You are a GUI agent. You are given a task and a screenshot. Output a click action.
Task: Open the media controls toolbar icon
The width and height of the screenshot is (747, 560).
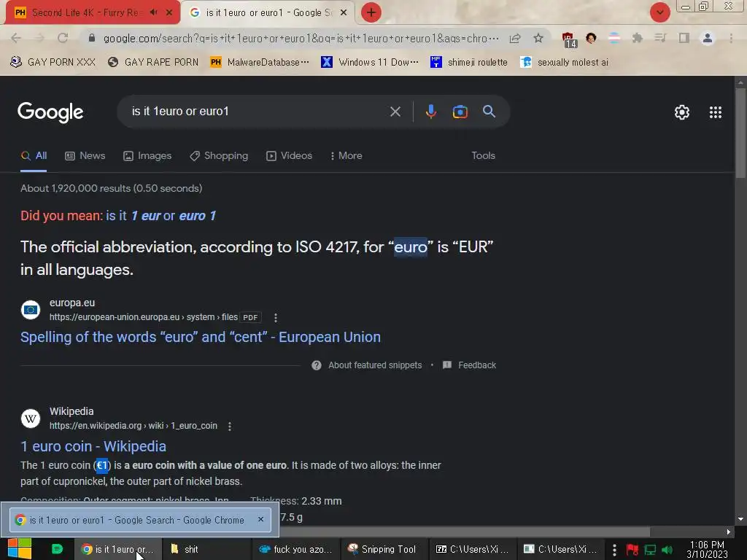coord(660,38)
